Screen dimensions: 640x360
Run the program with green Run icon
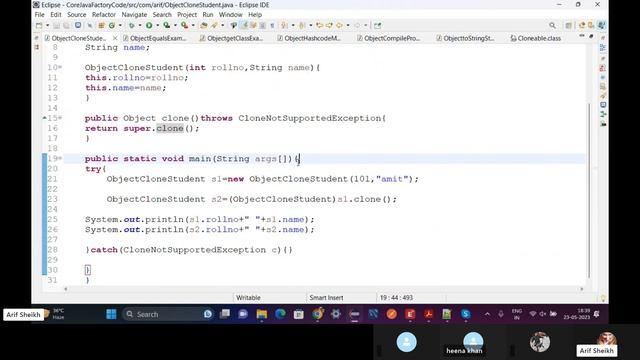tap(149, 25)
